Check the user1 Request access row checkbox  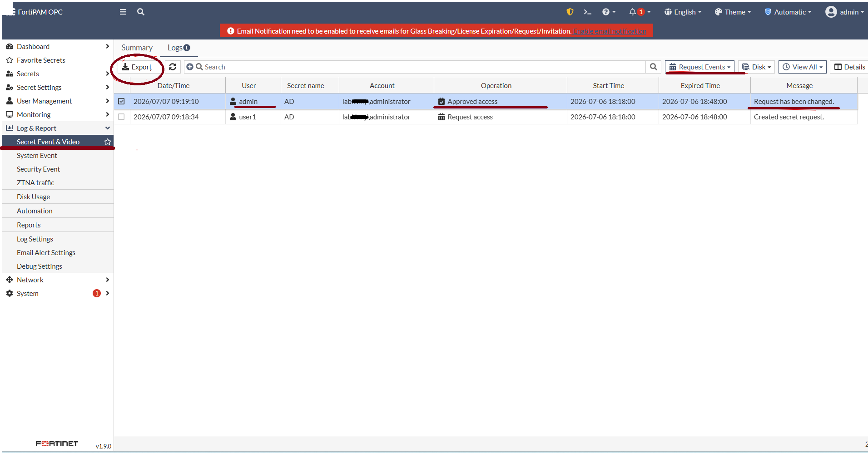121,117
